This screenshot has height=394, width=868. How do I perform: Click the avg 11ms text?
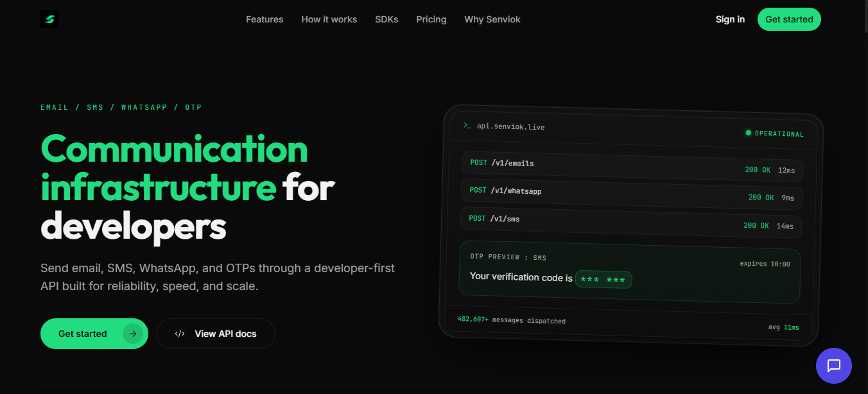pos(784,327)
